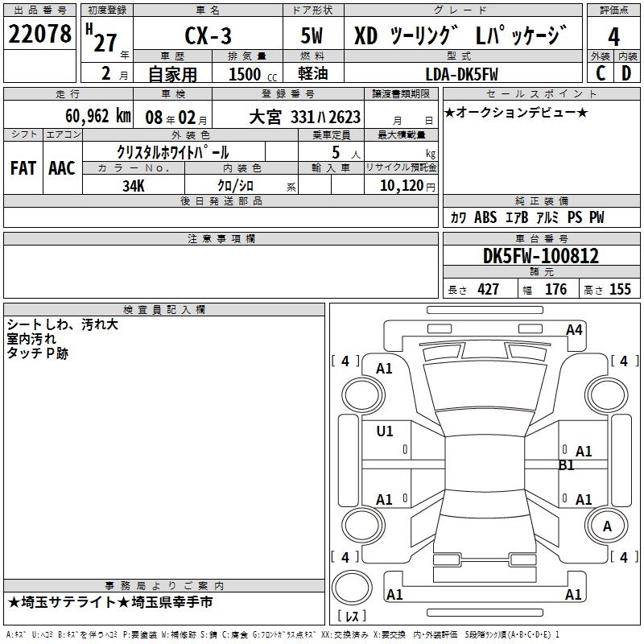Select the car name CX-3
The image size is (644, 644).
coord(208,35)
